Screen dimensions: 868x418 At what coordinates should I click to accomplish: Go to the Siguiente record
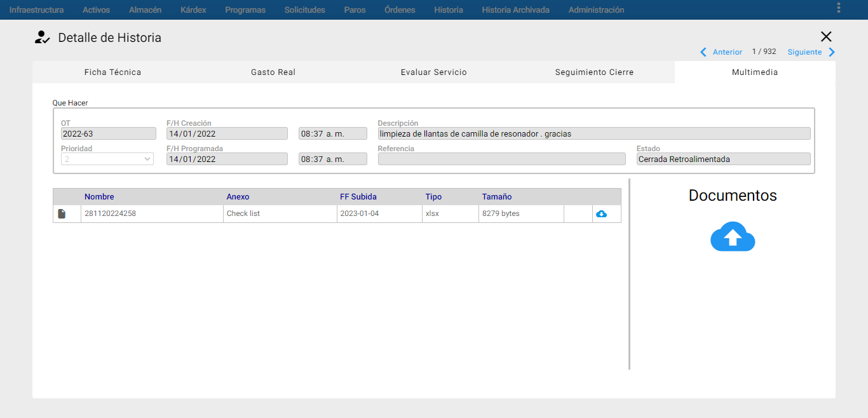[804, 52]
